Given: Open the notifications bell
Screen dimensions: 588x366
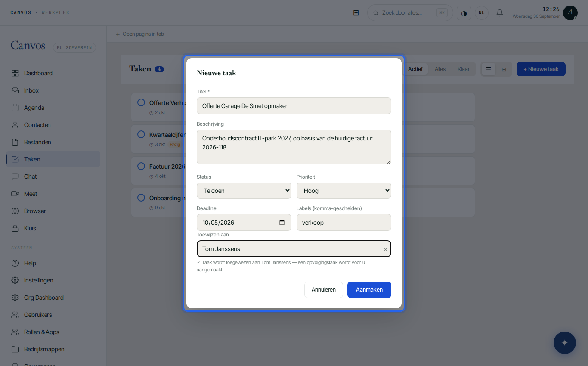Looking at the screenshot, I should point(500,13).
